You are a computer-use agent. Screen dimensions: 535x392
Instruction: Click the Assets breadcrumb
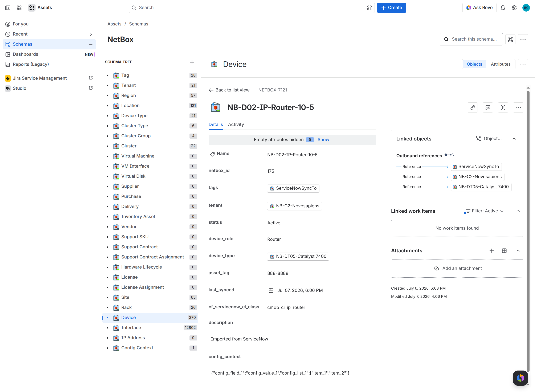(x=114, y=24)
